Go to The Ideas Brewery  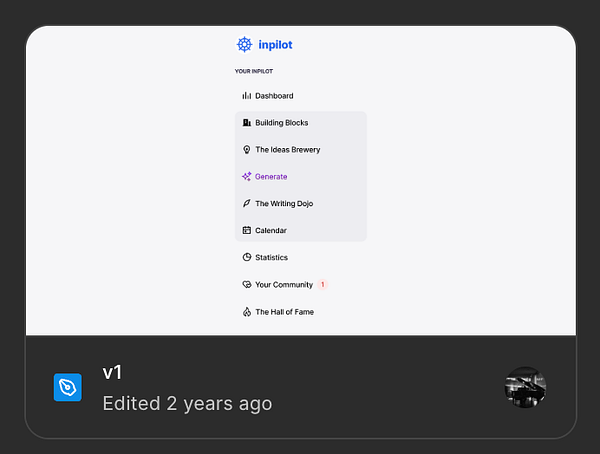pos(287,150)
